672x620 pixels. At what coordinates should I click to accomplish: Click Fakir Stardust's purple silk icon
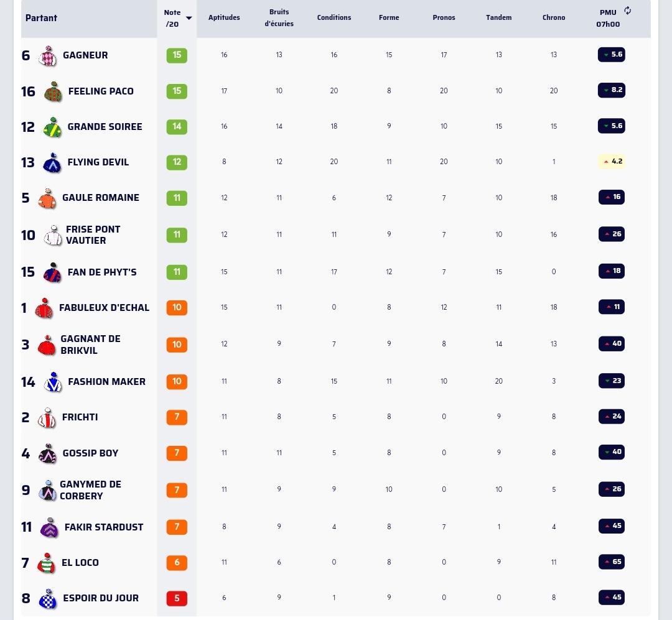coord(49,528)
